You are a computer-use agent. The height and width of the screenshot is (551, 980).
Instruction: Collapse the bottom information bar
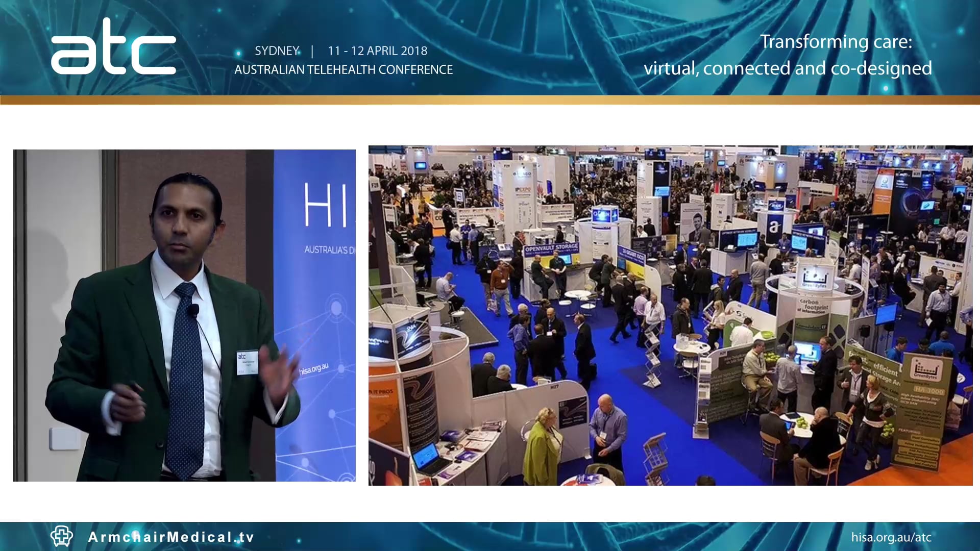click(490, 536)
